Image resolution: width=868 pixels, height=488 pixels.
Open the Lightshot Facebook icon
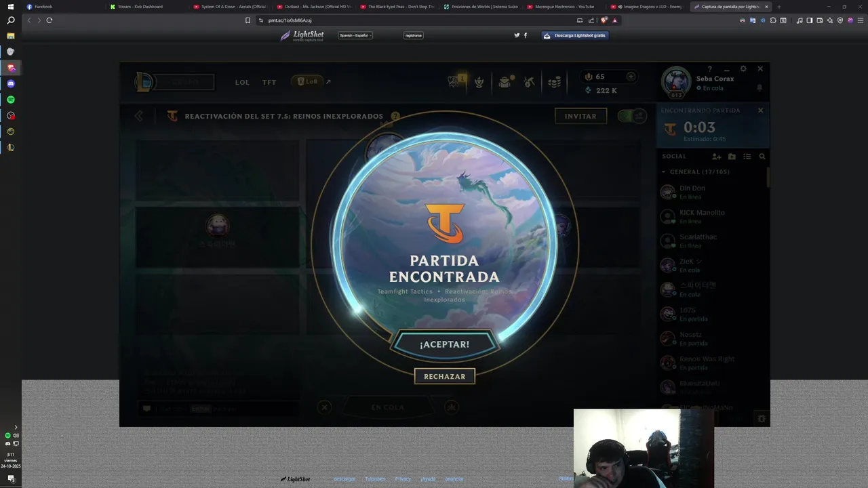(x=526, y=35)
